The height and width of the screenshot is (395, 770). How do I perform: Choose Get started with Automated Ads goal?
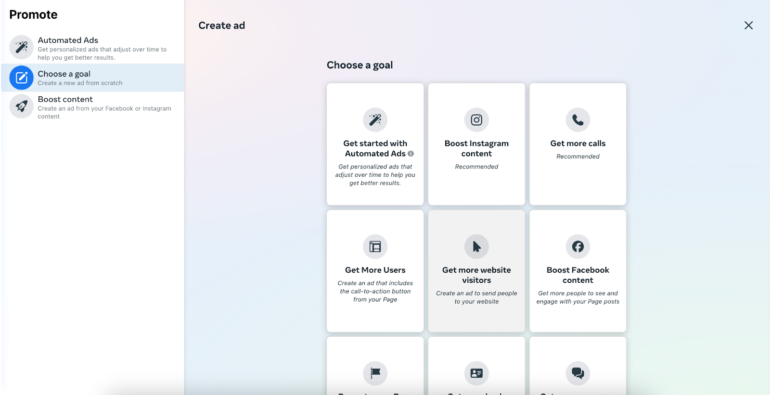(375, 144)
